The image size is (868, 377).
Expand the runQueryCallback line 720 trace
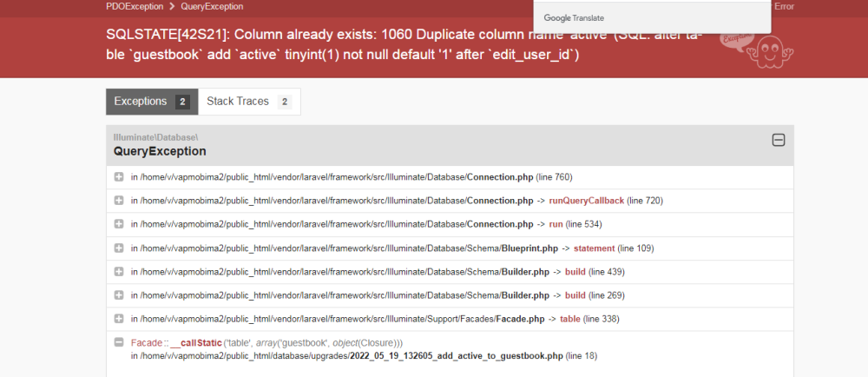(x=119, y=201)
